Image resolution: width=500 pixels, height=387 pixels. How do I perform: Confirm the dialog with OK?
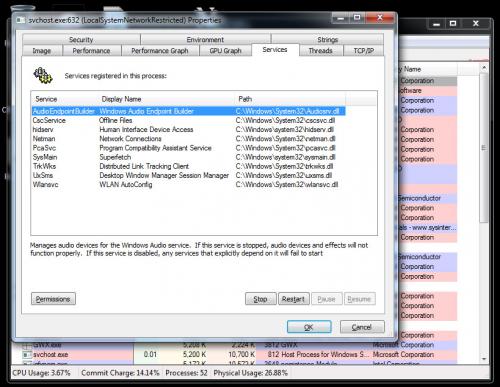click(x=309, y=327)
